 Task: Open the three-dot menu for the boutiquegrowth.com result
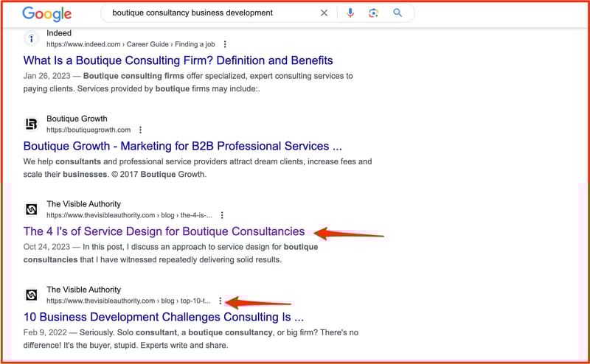[x=140, y=130]
